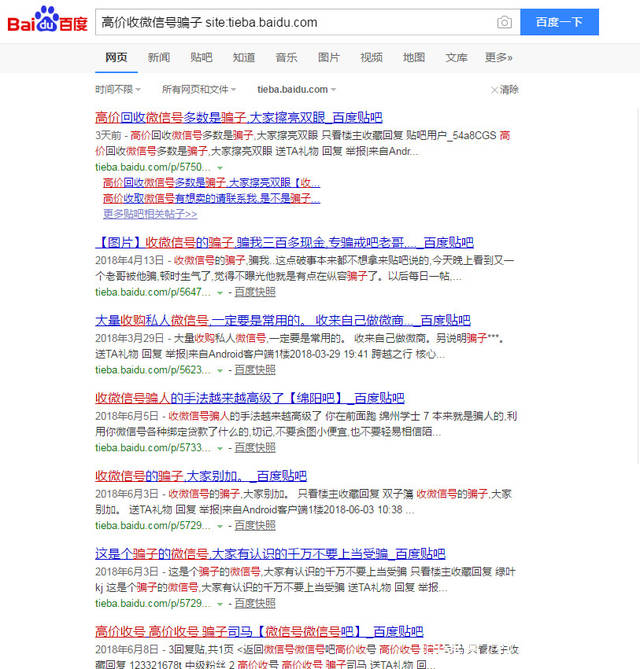Open result 高价回收微信号多数是骗子,大家擦亮双眼
640x669 pixels.
(x=239, y=117)
